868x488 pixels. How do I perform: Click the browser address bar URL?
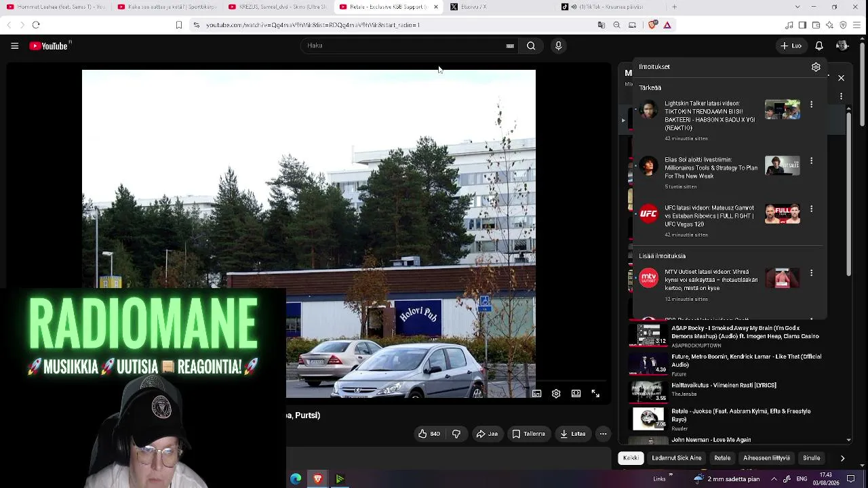[x=313, y=25]
